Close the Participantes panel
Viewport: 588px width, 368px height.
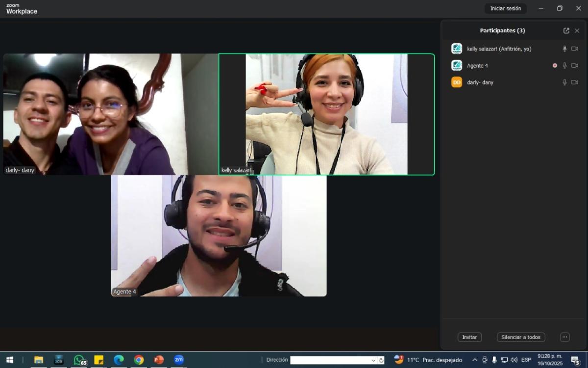coord(577,30)
